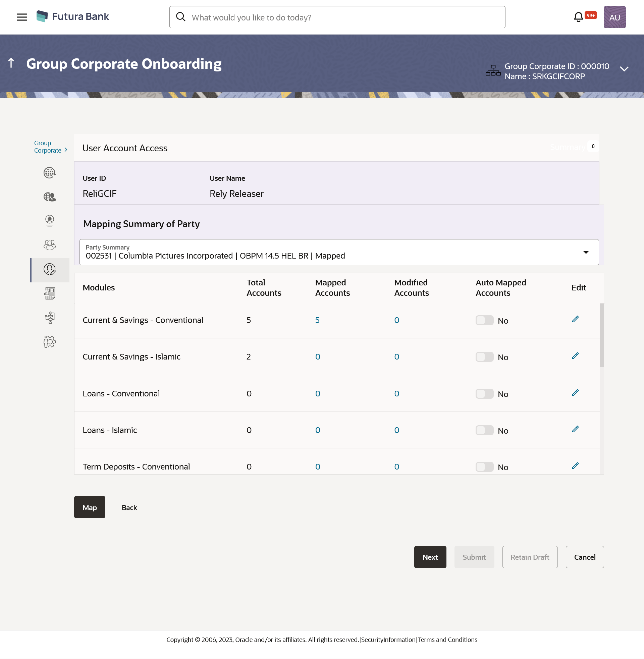Select the active User Account Access sidebar step
The height and width of the screenshot is (659, 644).
tap(49, 270)
